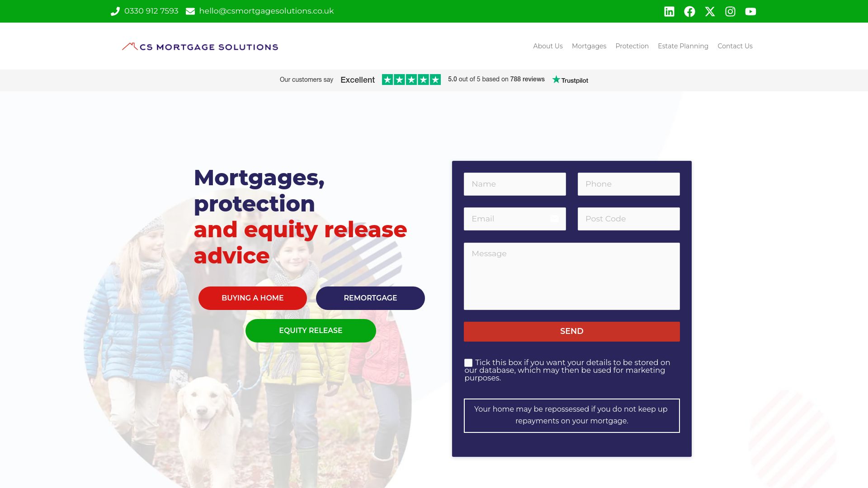Screen dimensions: 868x488
Task: Click the email envelope icon
Action: 190,11
